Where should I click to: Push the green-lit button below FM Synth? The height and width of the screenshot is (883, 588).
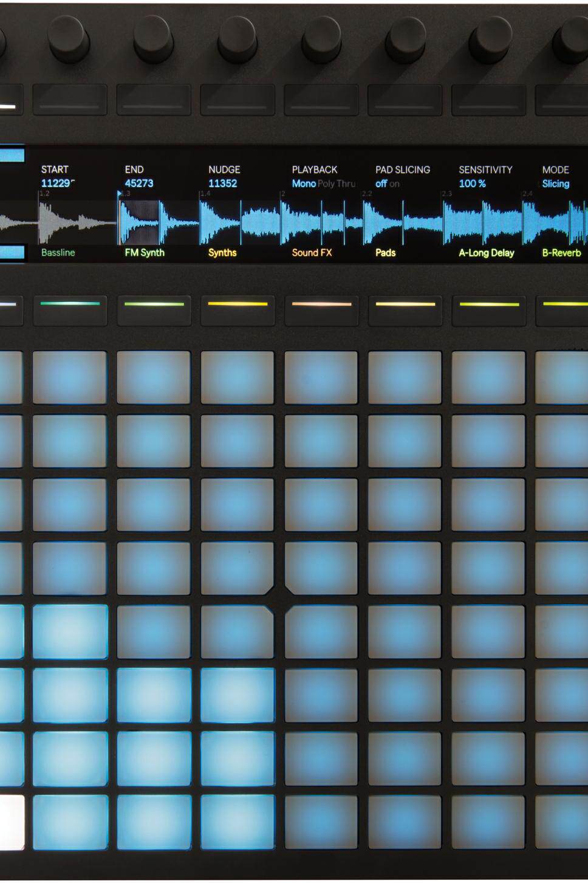(x=154, y=310)
